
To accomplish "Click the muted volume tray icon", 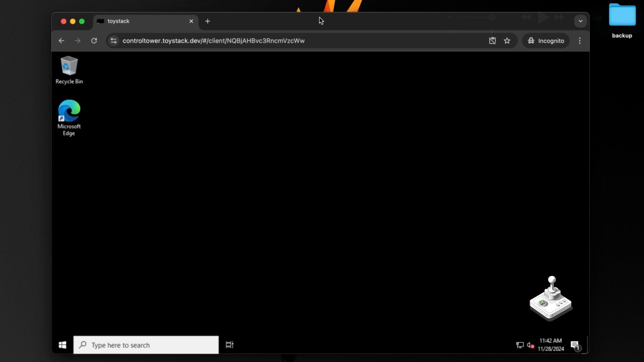I will pyautogui.click(x=530, y=345).
